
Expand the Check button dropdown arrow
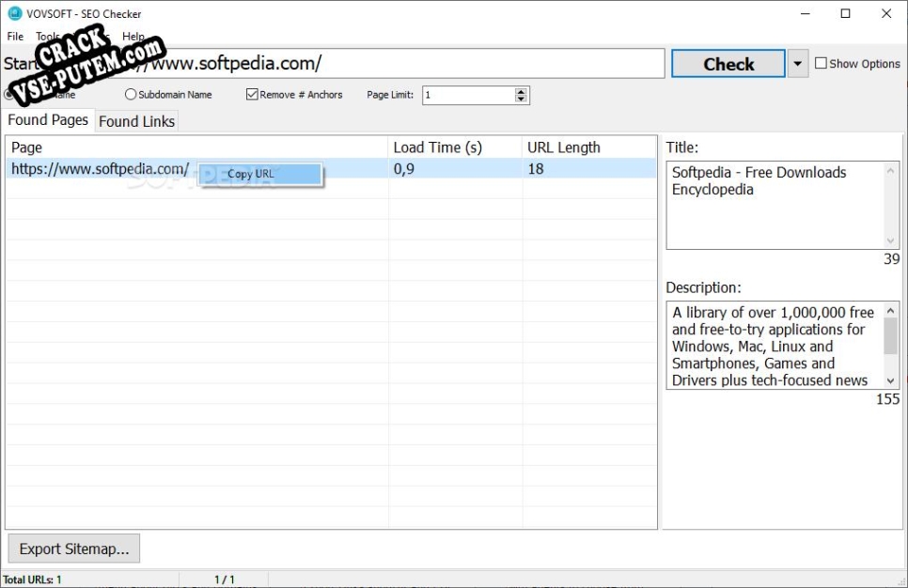point(797,64)
